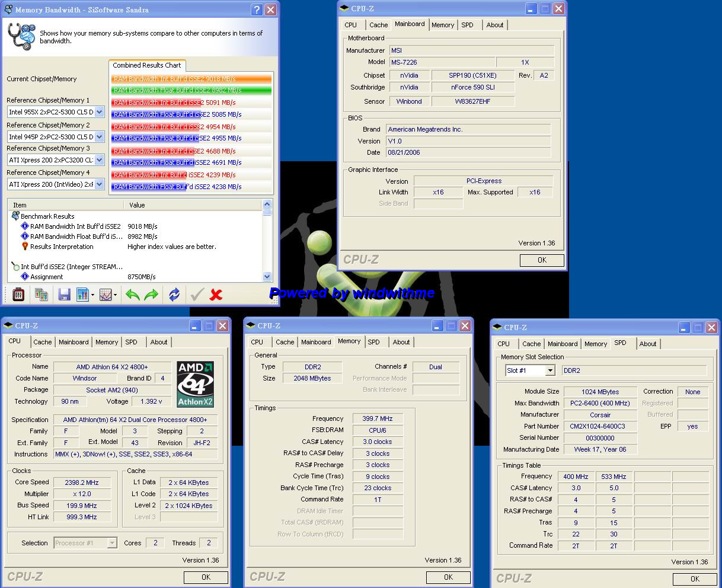Select the Combined Results Chart tab
The width and height of the screenshot is (722, 588).
(147, 65)
